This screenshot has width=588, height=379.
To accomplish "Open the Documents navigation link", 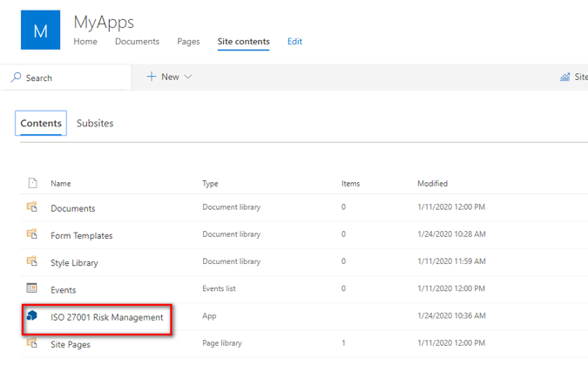I will (138, 41).
